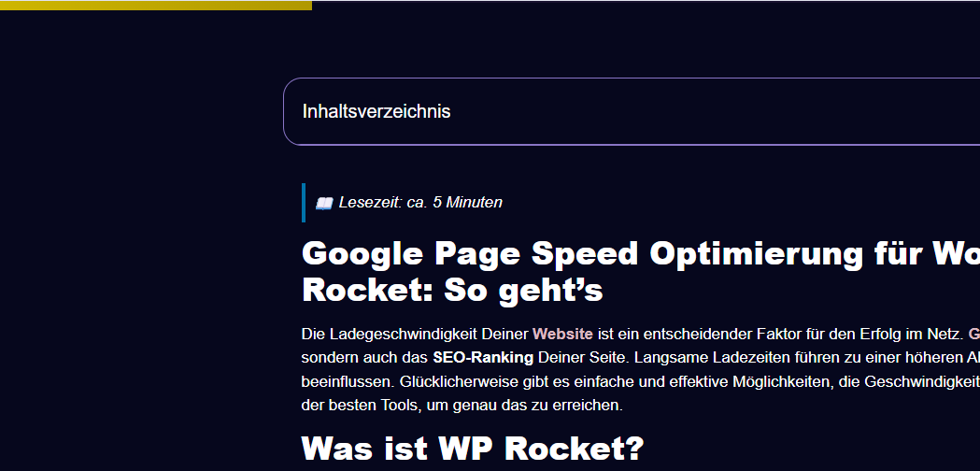
Task: Click the open book icon beside Lesezeit
Action: 324,203
